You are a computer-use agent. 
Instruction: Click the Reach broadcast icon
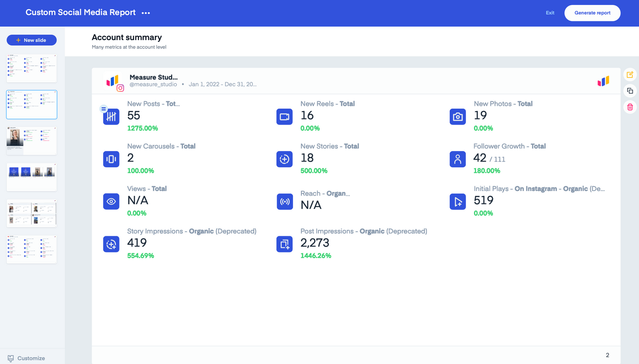284,202
